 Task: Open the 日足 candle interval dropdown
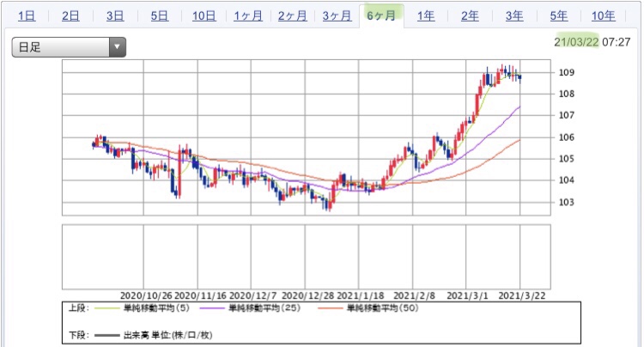click(x=69, y=47)
